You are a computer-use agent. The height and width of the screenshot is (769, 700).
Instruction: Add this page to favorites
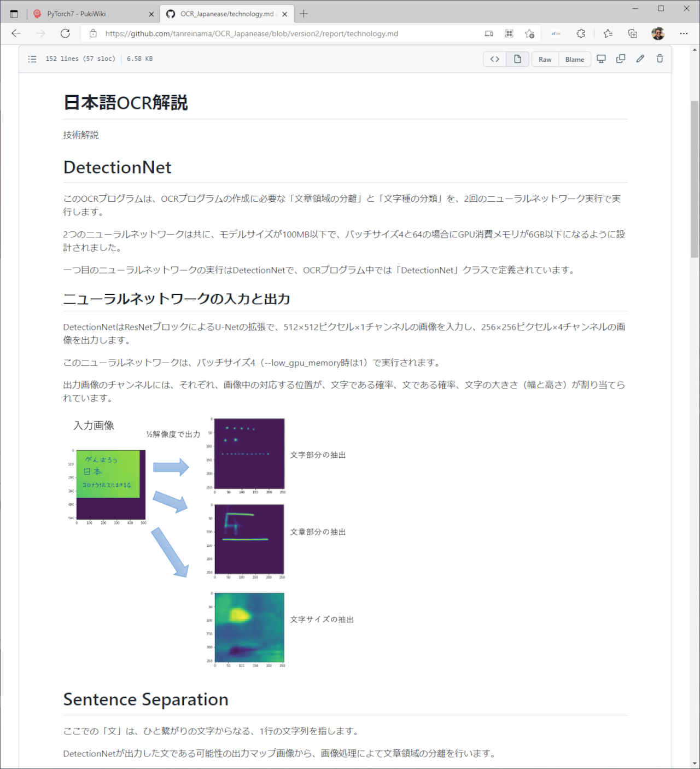tap(529, 33)
